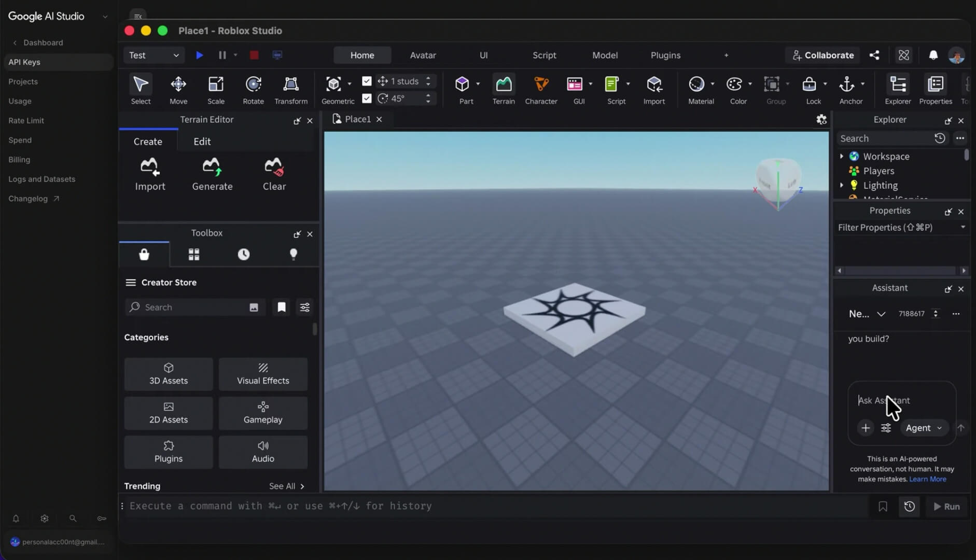Viewport: 976px width, 560px height.
Task: Open notifications bell in Roblox Studio
Action: [x=933, y=55]
